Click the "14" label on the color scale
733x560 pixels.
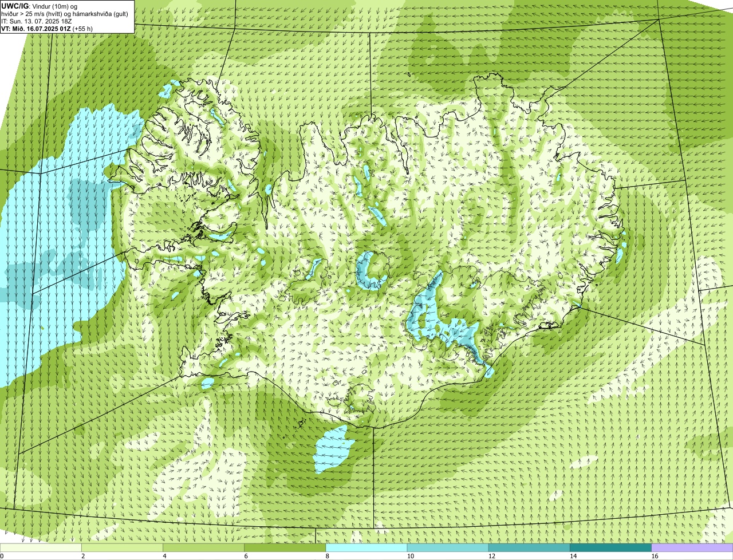coord(573,556)
